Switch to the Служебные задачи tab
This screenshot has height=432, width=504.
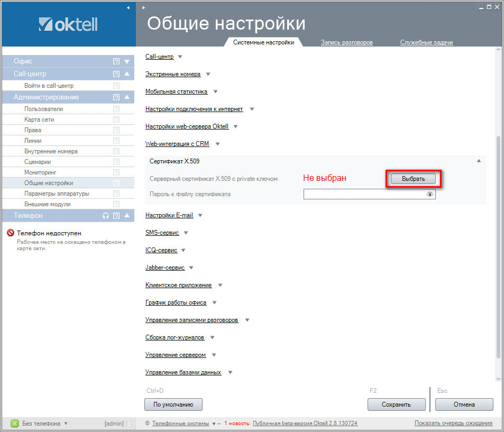(426, 42)
